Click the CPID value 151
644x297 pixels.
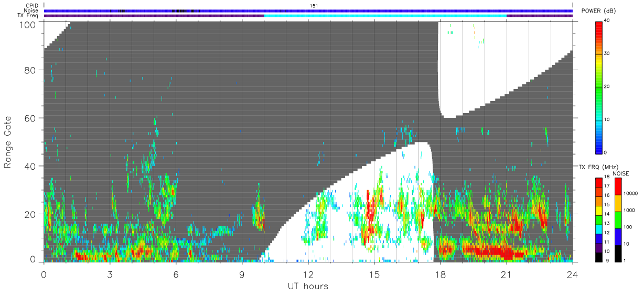click(314, 6)
